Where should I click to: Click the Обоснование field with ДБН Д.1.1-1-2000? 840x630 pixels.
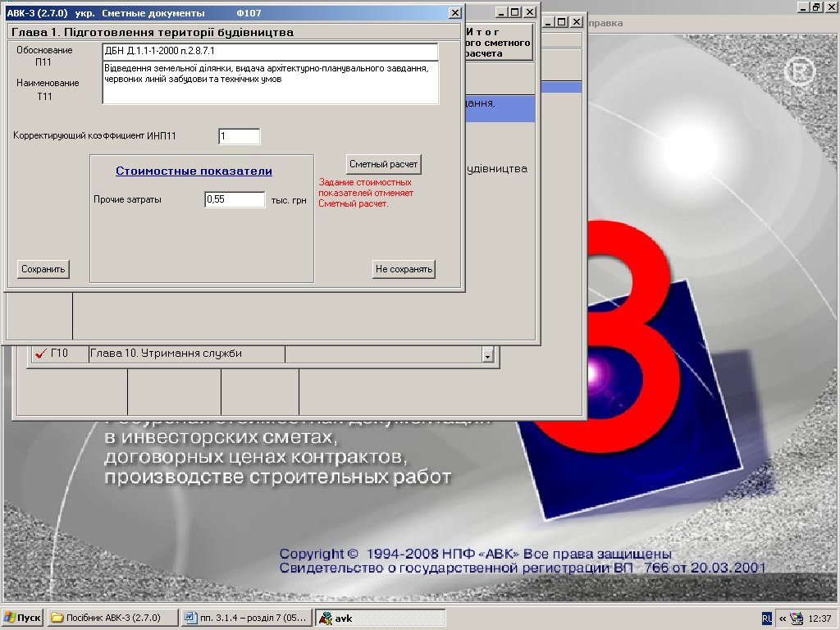pos(270,52)
